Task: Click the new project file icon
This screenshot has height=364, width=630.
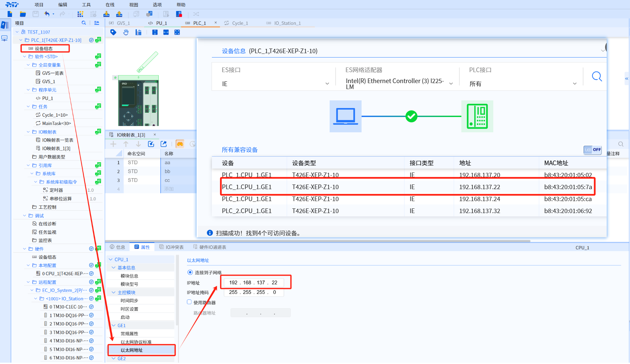Action: coord(10,14)
